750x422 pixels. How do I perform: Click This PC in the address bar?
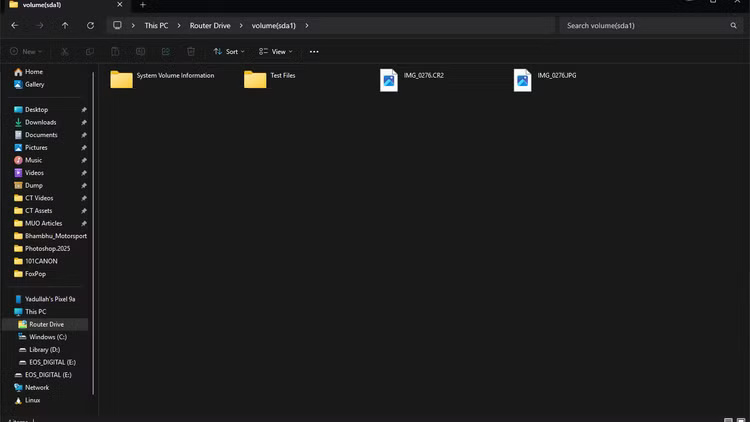[156, 25]
